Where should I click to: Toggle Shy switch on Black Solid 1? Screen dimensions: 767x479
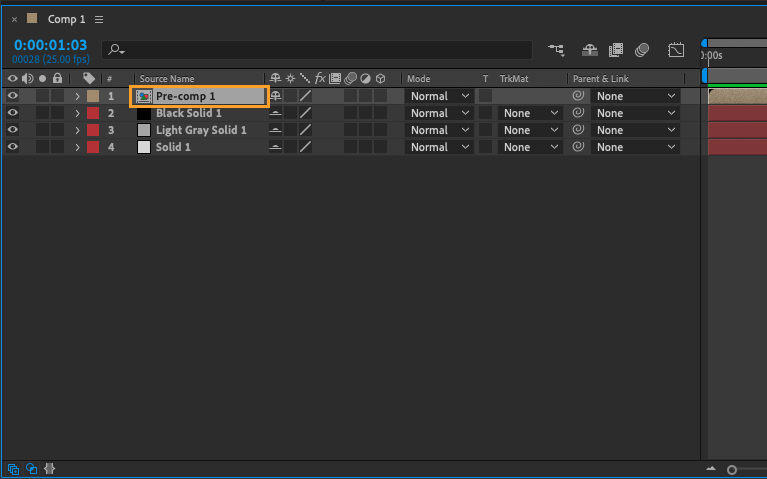(x=275, y=113)
